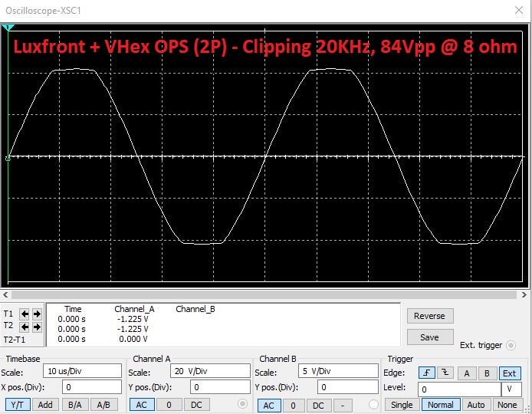Screen dimensions: 532x414
Task: Move cursor T2 left with arrow
Action: pyautogui.click(x=25, y=327)
